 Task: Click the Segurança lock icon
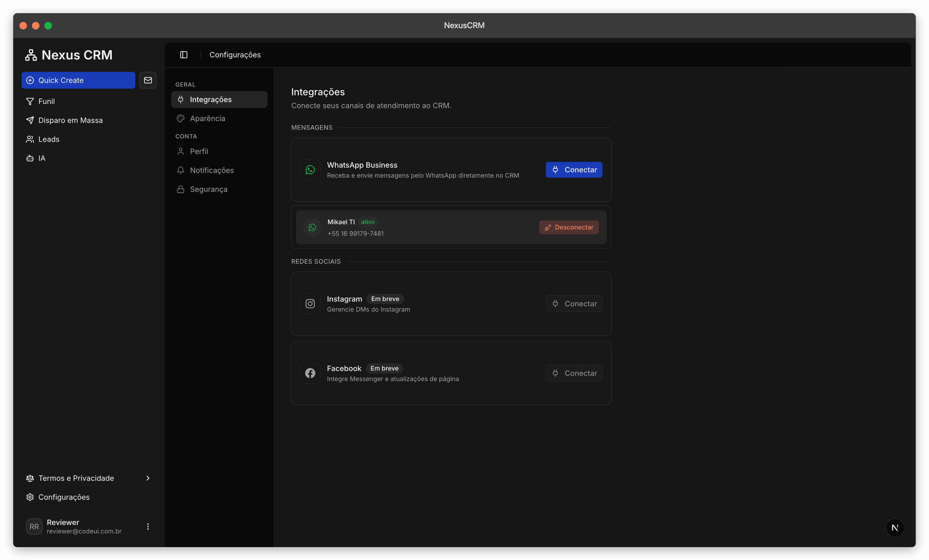tap(181, 189)
